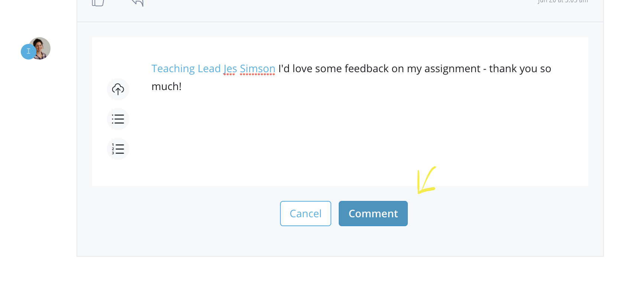This screenshot has height=282, width=644.
Task: Click the cloud upload icon
Action: 118,89
